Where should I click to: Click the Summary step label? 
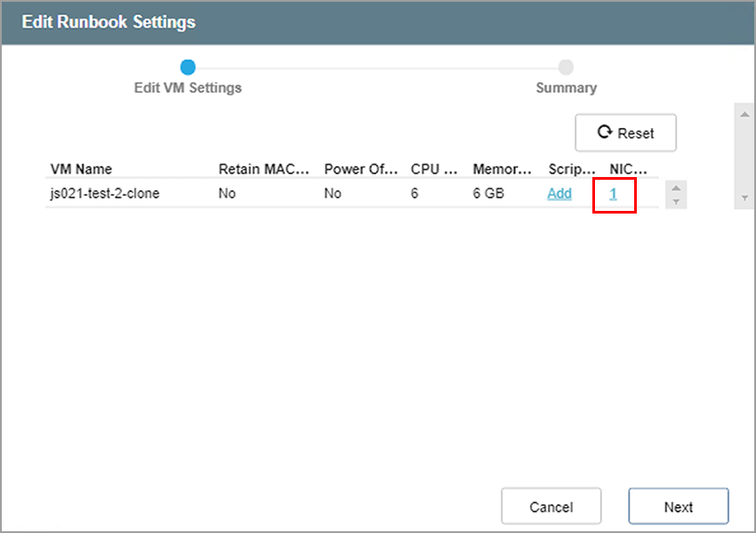[566, 88]
